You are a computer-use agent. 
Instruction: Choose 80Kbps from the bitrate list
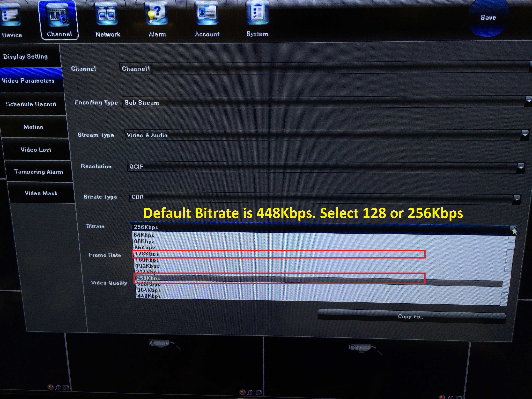[144, 241]
